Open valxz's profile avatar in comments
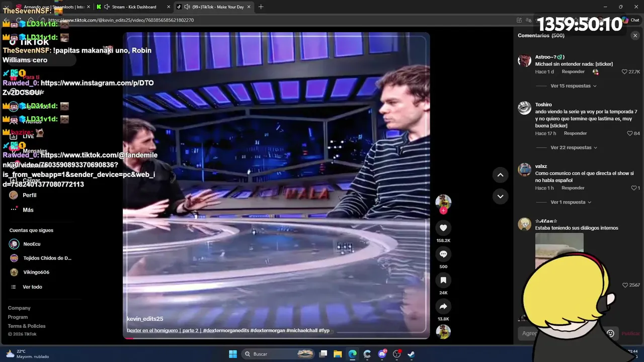 (x=525, y=169)
